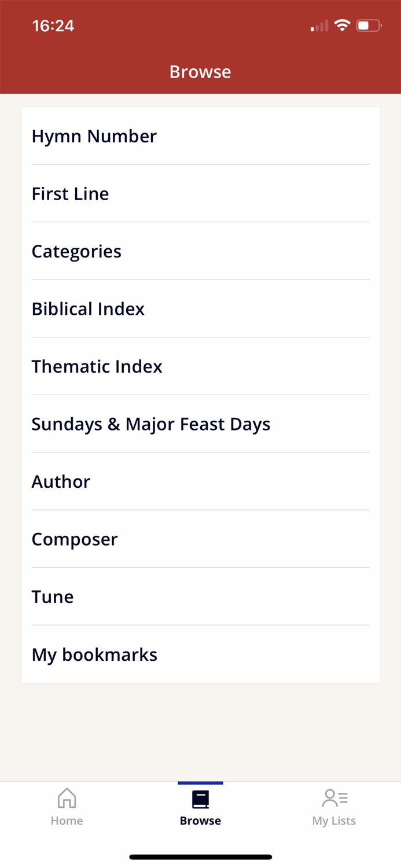Browse hymns by Author
The width and height of the screenshot is (401, 868).
61,481
